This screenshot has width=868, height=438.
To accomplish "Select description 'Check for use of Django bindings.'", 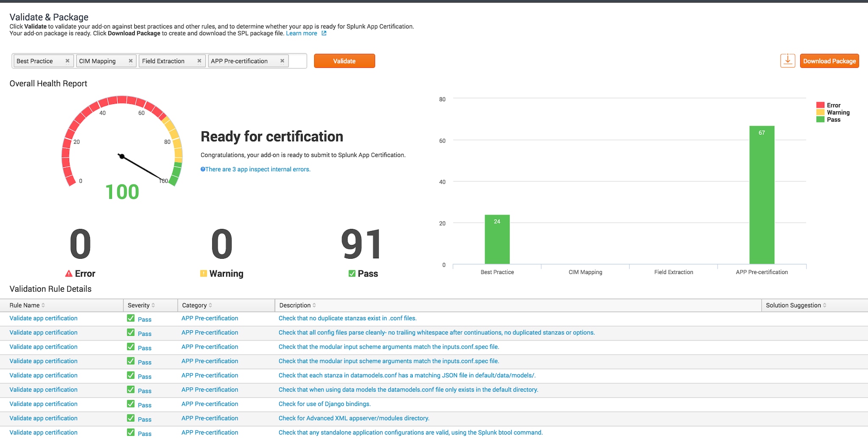I will (325, 404).
